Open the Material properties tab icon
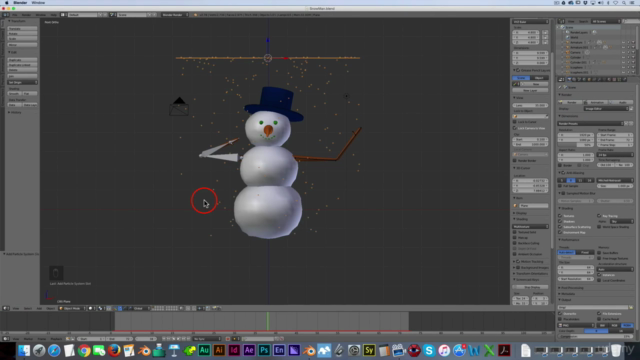 [x=609, y=80]
